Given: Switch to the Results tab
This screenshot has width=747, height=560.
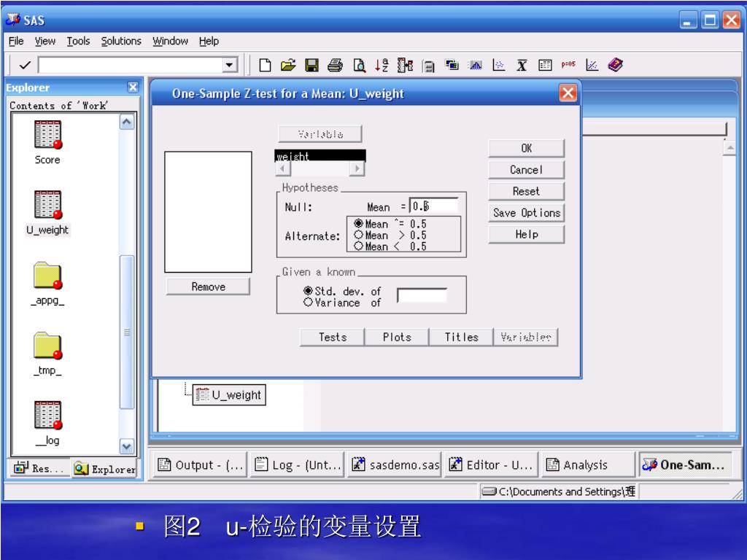Looking at the screenshot, I should (39, 468).
